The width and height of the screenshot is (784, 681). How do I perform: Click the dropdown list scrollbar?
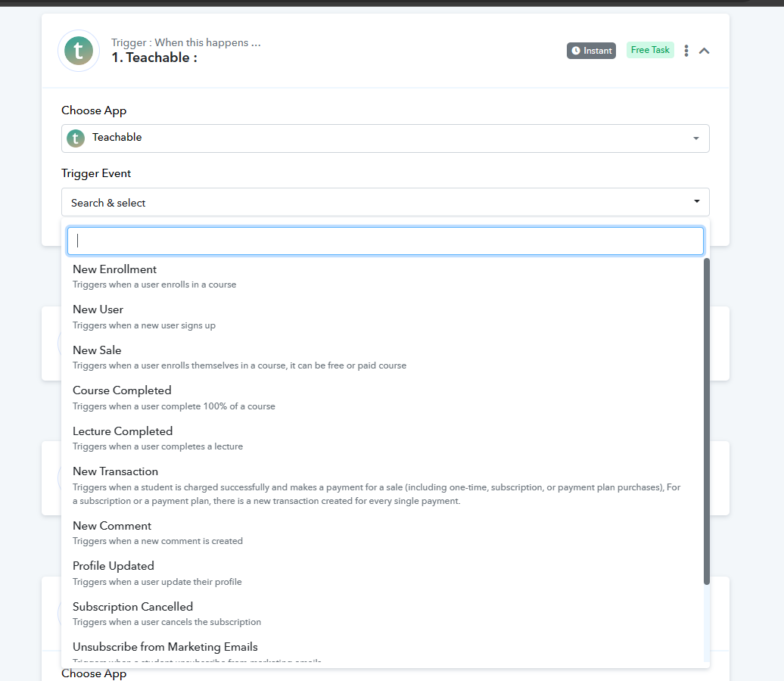(x=707, y=421)
